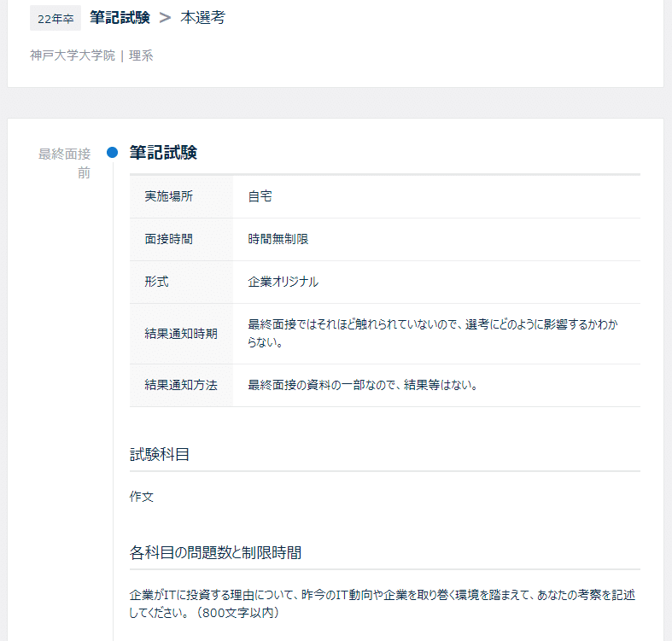Select the essay prompt starting 企業がITに投資する
Screen dimensions: 672x641
[x=383, y=603]
